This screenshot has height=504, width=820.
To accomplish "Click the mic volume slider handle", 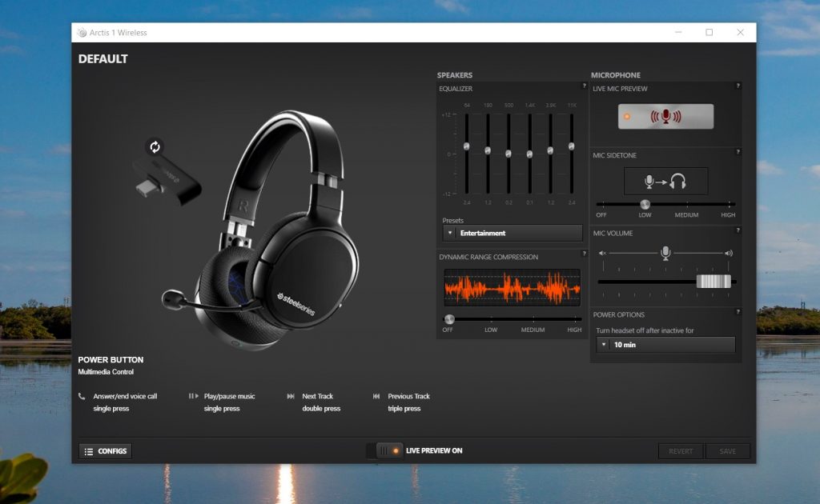I will [713, 282].
